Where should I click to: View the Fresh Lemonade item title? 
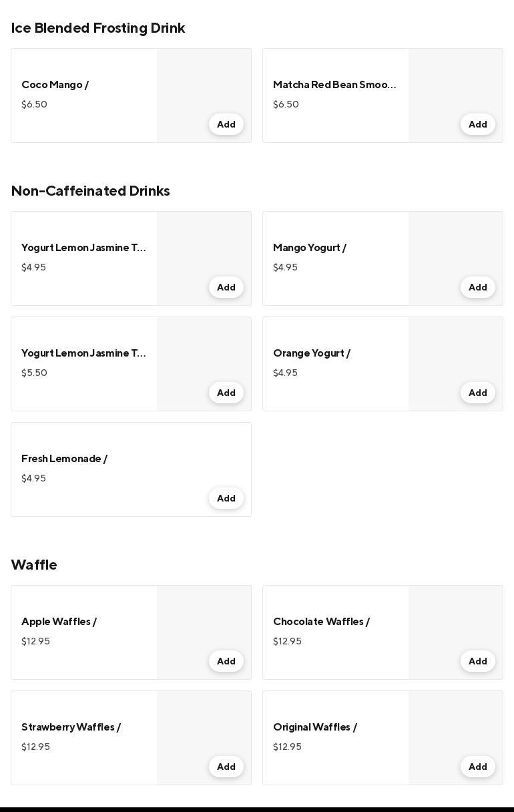click(x=64, y=459)
